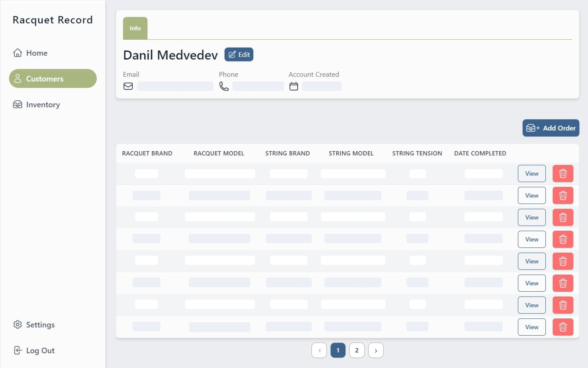Jump to pagination page 2
The width and height of the screenshot is (588, 368).
[x=357, y=350]
